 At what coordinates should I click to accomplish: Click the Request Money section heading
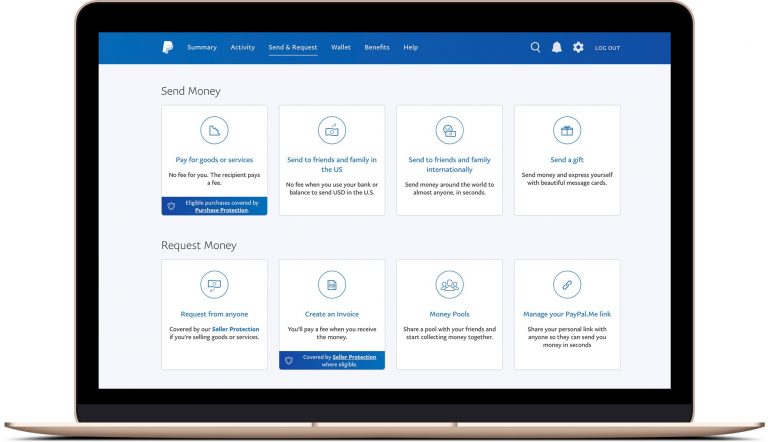198,246
